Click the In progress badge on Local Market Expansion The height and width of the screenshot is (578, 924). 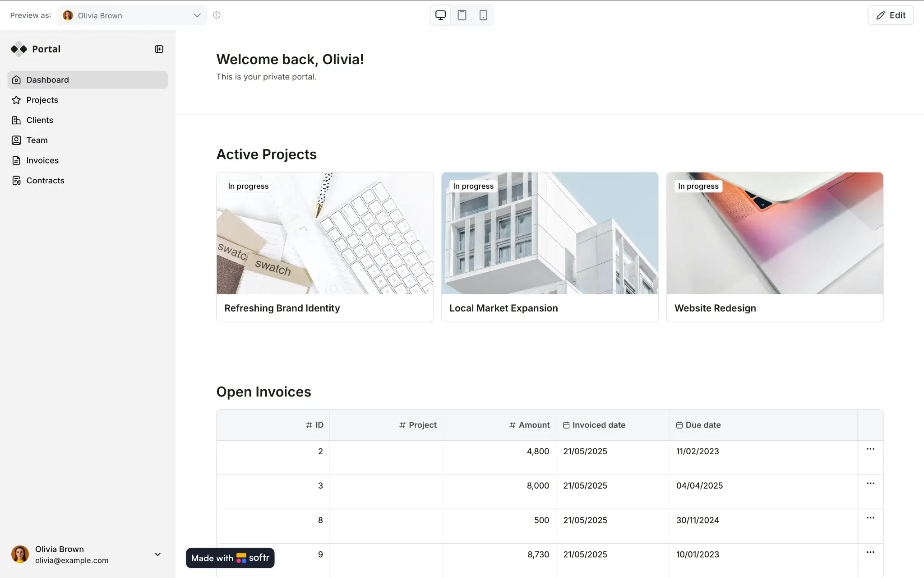click(x=473, y=186)
